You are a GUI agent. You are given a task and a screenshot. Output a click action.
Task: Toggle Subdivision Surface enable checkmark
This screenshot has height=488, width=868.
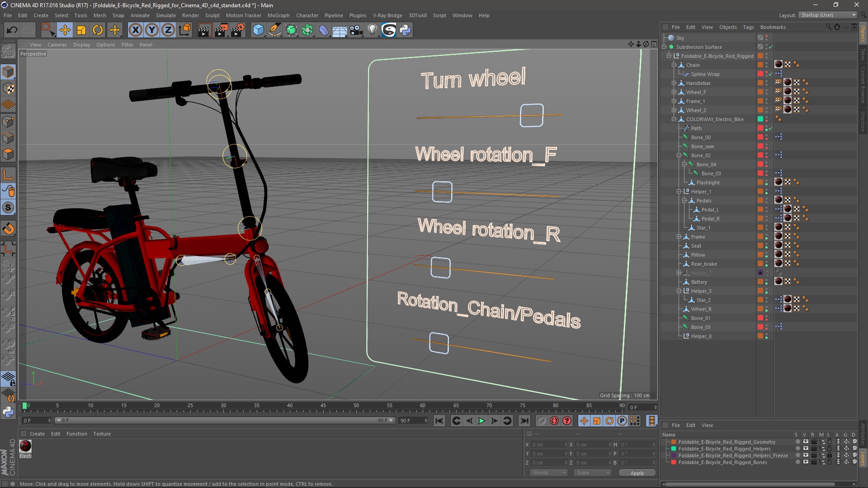771,47
